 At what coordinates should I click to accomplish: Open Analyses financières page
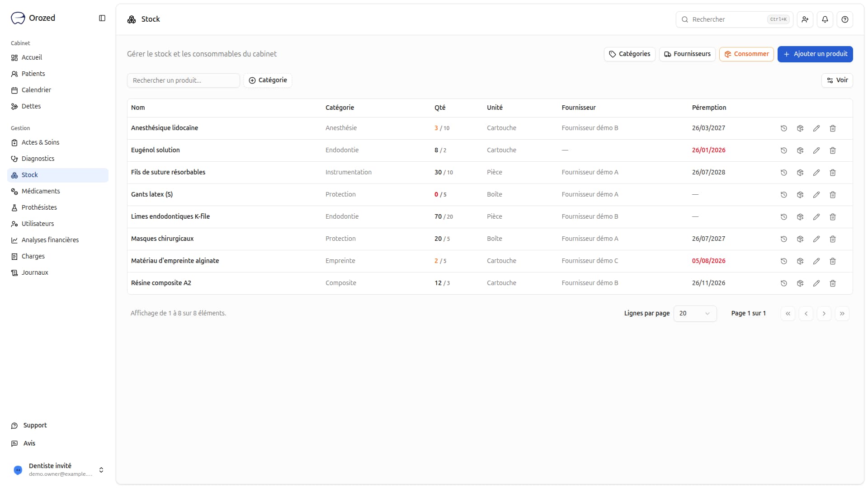click(x=58, y=240)
